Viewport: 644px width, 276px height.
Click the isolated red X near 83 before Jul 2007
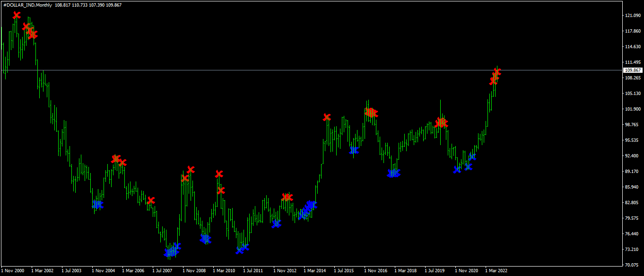[x=151, y=200]
